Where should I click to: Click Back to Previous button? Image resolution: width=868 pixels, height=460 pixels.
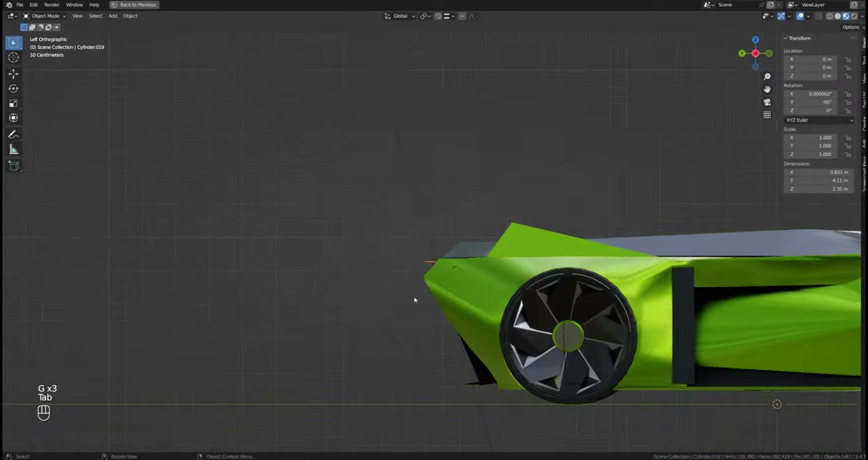134,5
